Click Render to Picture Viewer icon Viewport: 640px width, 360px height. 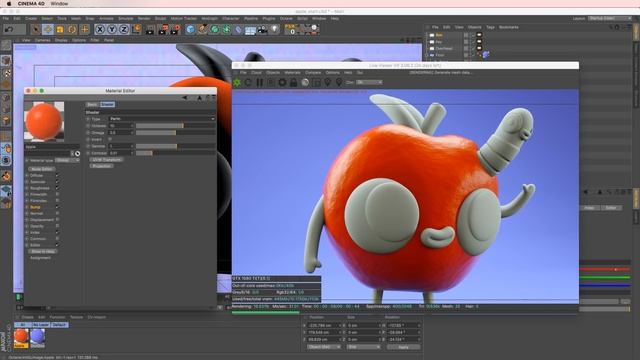pos(163,29)
